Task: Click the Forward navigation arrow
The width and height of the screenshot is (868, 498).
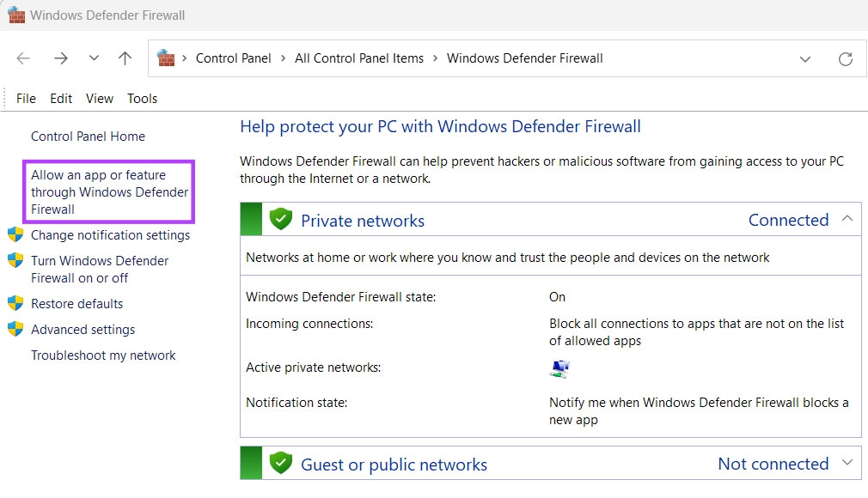Action: (60, 58)
